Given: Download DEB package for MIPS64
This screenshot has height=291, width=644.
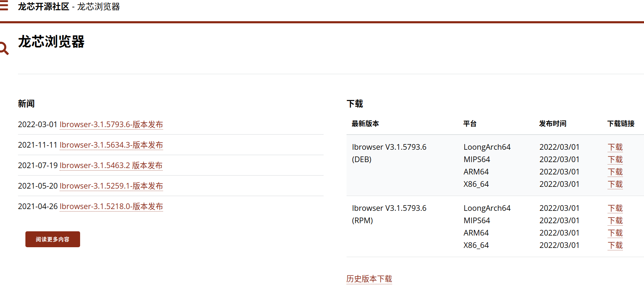Looking at the screenshot, I should pyautogui.click(x=615, y=160).
